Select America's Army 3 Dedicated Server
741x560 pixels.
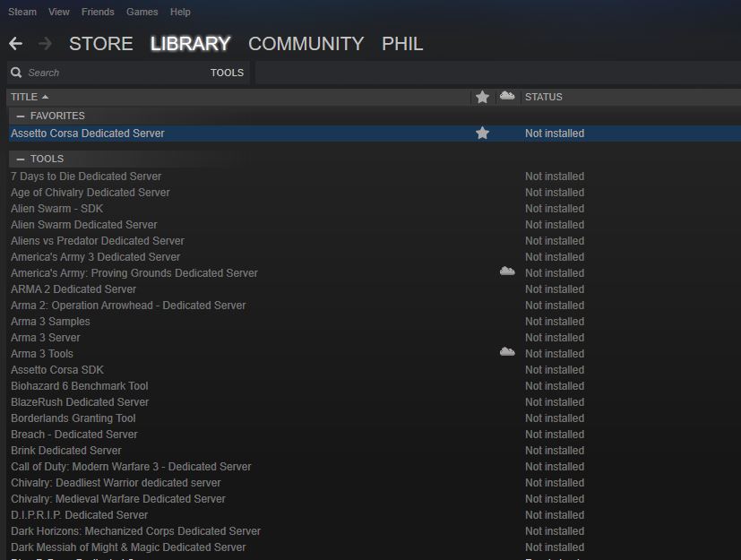point(96,256)
